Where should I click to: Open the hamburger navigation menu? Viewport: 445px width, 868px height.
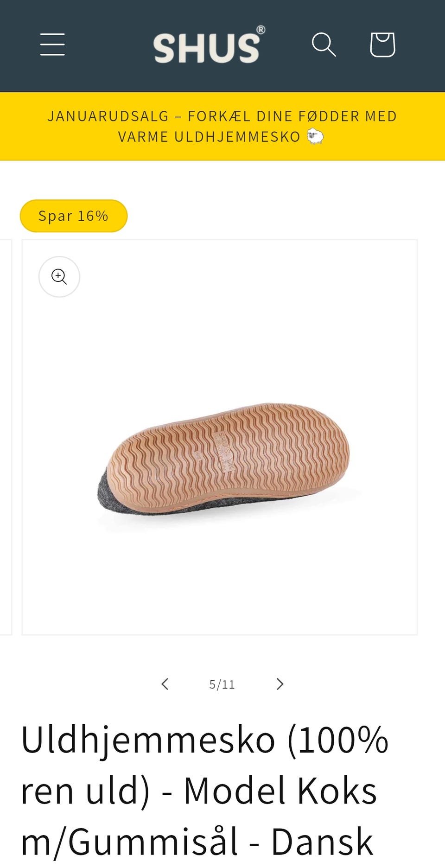click(52, 45)
